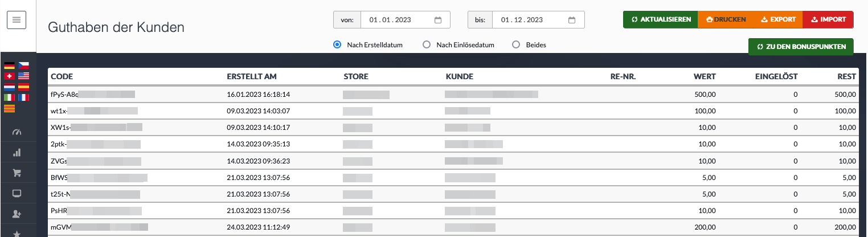
Task: Select the Czech flag language
Action: 23,66
